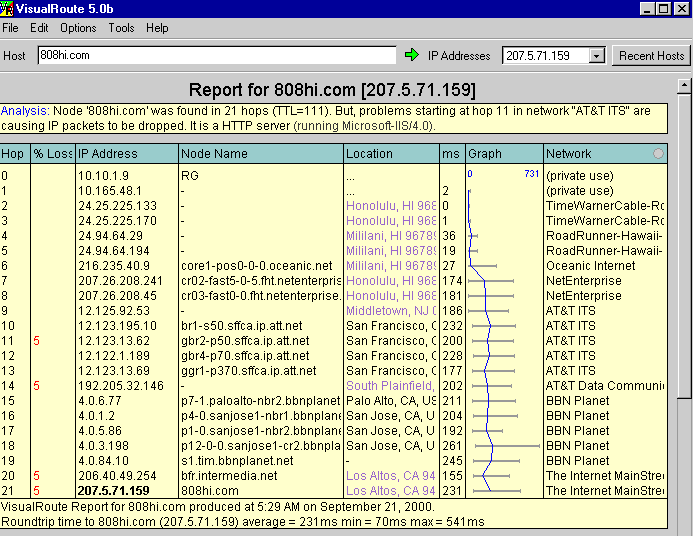Screen dimensions: 693x536
Task: Click the vertical scrollbar thumb
Action: click(x=684, y=245)
